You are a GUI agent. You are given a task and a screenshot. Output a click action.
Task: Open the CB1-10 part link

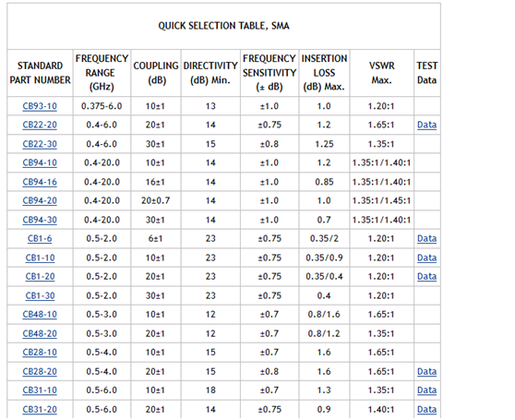pos(40,258)
